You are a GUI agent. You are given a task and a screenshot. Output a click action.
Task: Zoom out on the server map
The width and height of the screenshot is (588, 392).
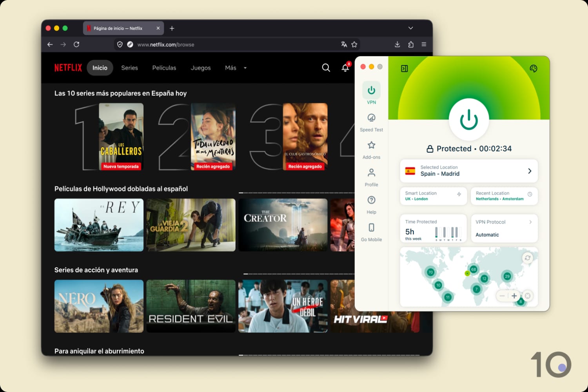502,296
